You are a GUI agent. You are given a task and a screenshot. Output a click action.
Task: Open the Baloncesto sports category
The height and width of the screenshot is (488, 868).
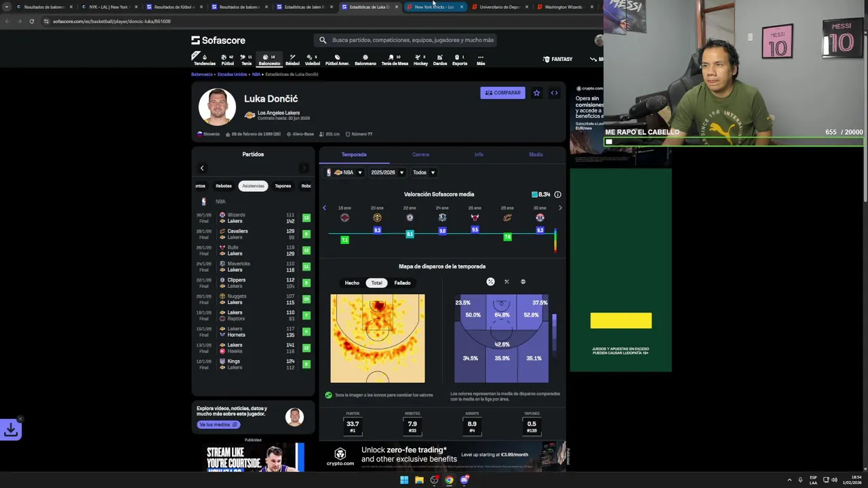click(x=269, y=60)
